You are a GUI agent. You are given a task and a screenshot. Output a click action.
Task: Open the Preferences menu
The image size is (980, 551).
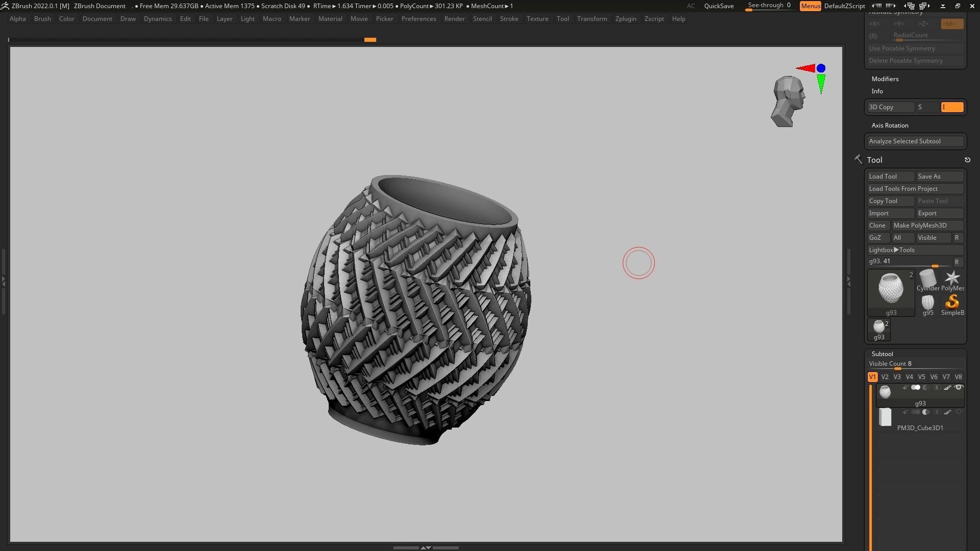[419, 19]
